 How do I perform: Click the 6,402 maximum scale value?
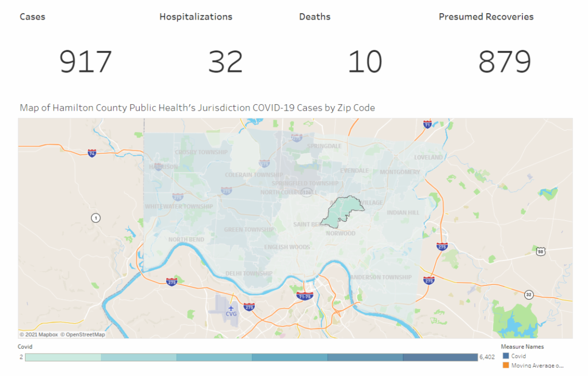[x=487, y=357]
